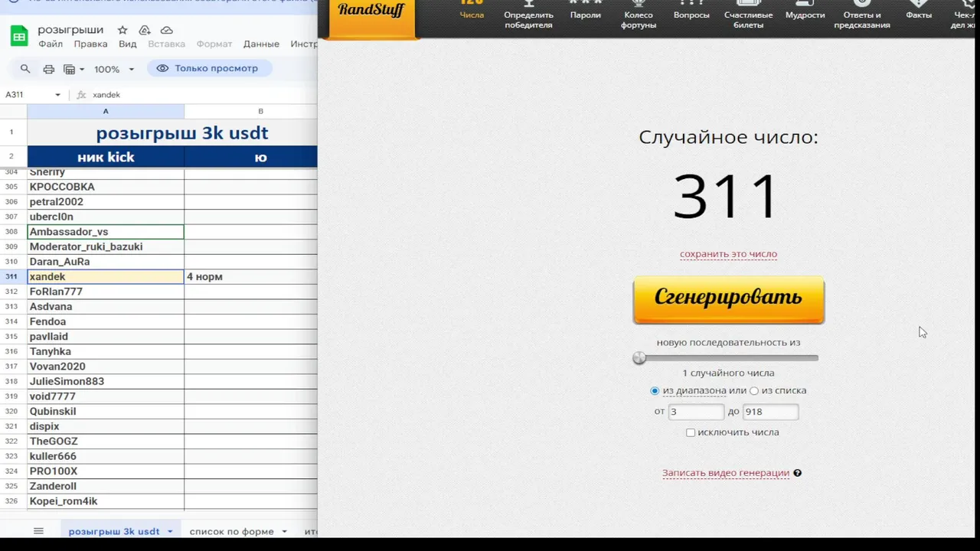The image size is (980, 551).
Task: Open Колесо фортуны on RandStuff
Action: pos(639,15)
